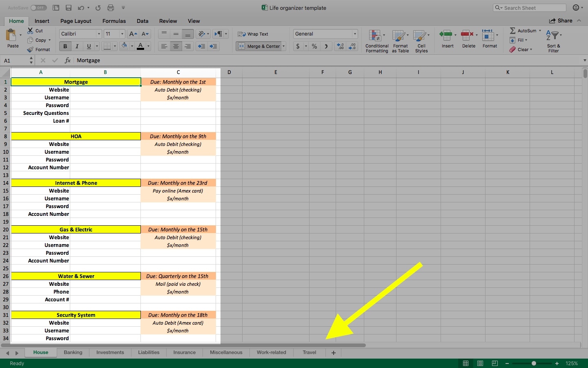
Task: Click the Sort & Filter icon
Action: point(553,36)
